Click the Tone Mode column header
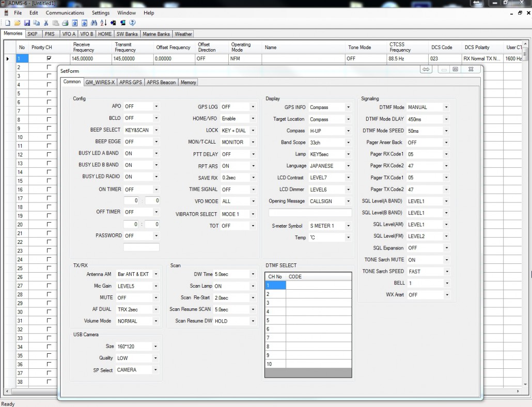Screen dimensions: 532x407 click(366, 47)
